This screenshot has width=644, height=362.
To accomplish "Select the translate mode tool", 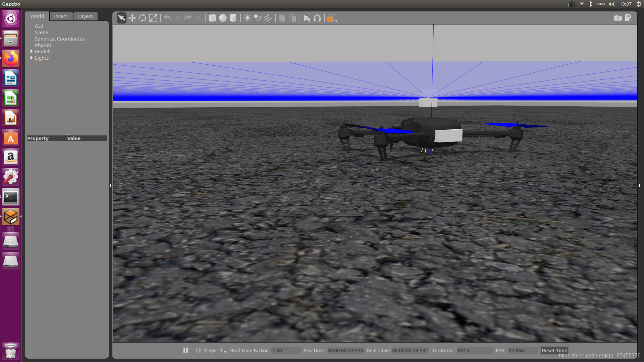I will pos(132,18).
